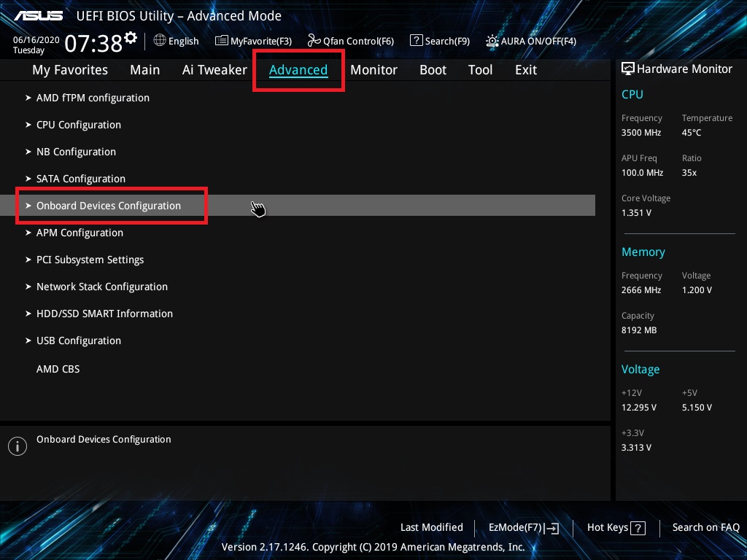Click the Core Voltage value 1.351 V
This screenshot has width=747, height=560.
coord(636,213)
